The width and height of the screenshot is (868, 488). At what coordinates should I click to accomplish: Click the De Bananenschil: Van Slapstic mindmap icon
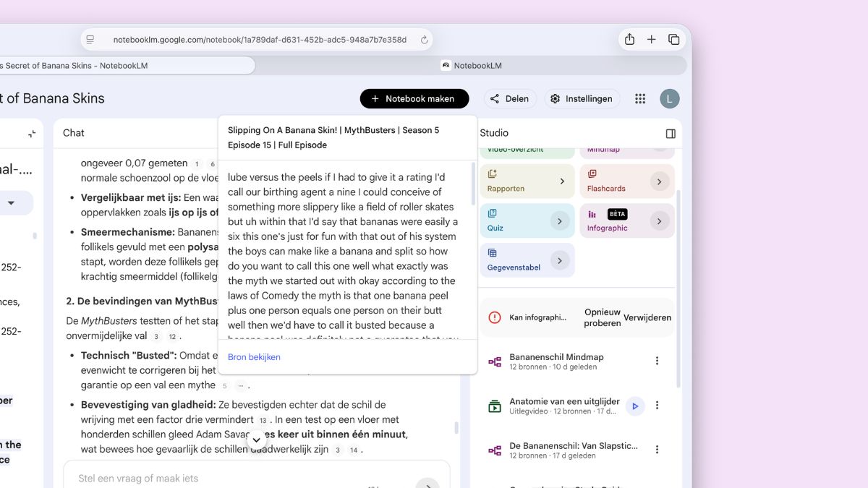pos(495,450)
